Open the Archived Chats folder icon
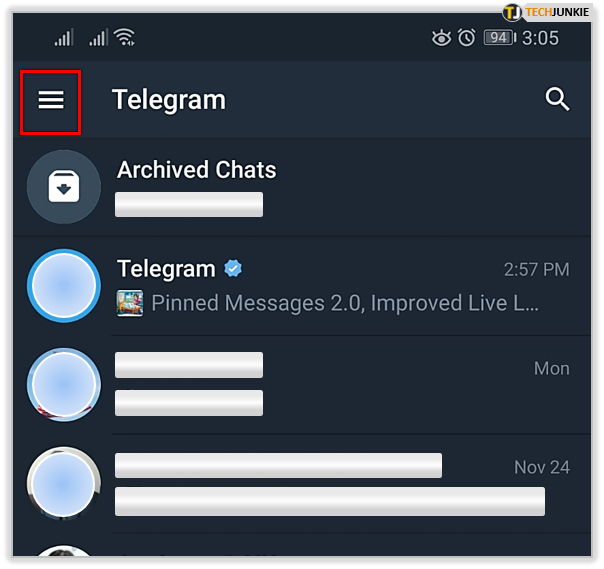This screenshot has width=604, height=569. pos(64,187)
